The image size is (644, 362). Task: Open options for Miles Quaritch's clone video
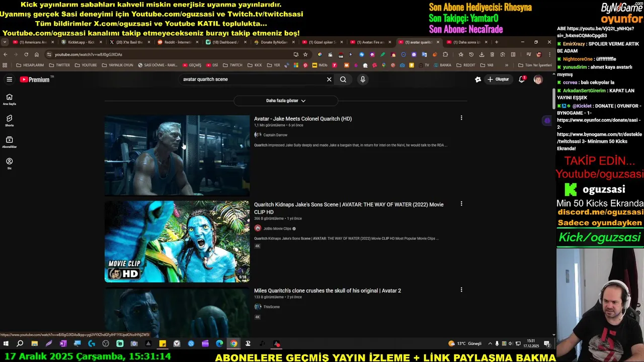tap(461, 290)
